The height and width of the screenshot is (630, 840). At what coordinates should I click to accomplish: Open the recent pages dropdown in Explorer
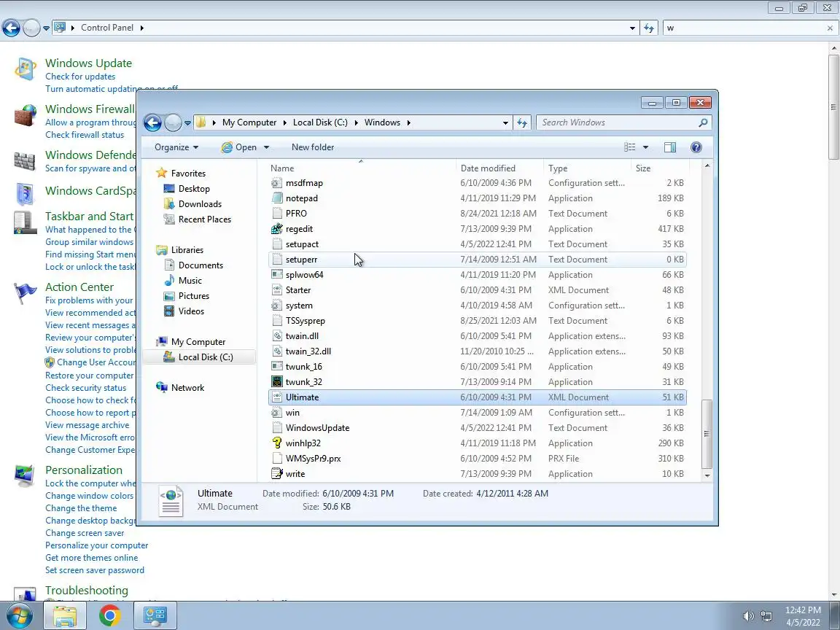[x=187, y=122]
